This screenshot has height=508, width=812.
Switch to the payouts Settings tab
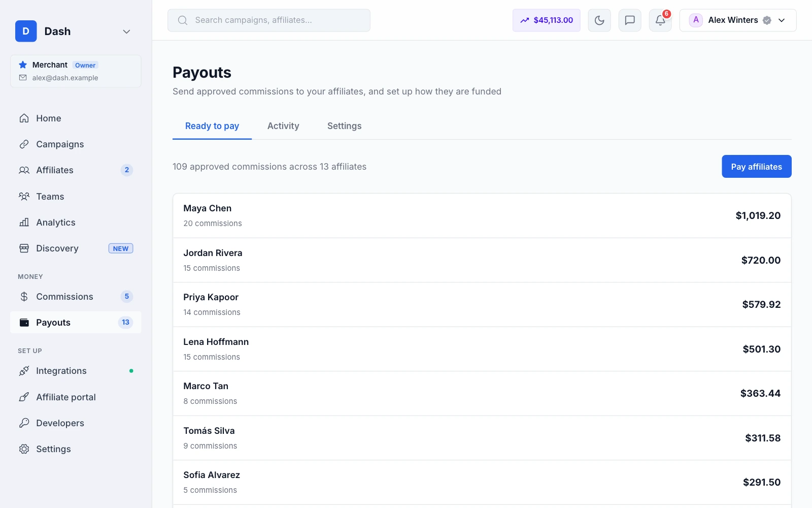pos(344,126)
